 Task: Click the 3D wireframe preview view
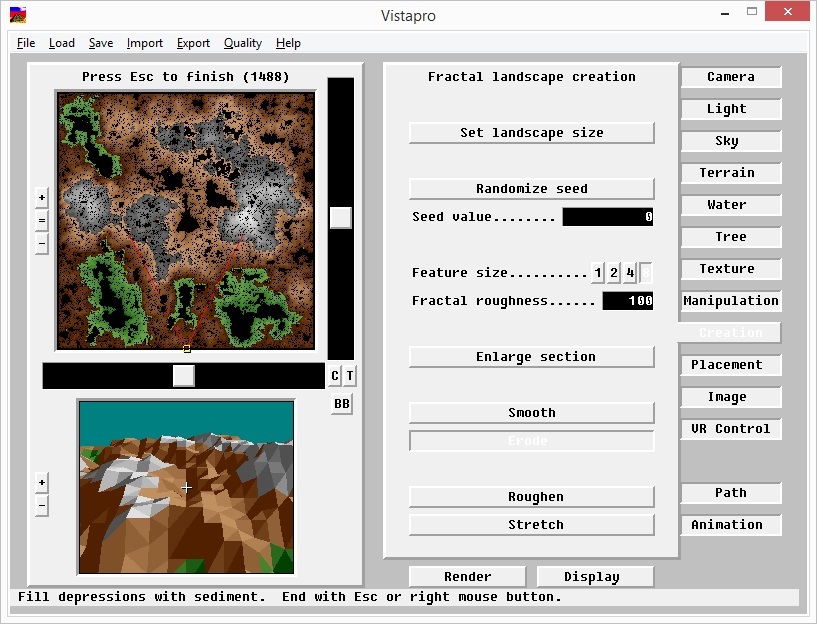click(x=186, y=488)
